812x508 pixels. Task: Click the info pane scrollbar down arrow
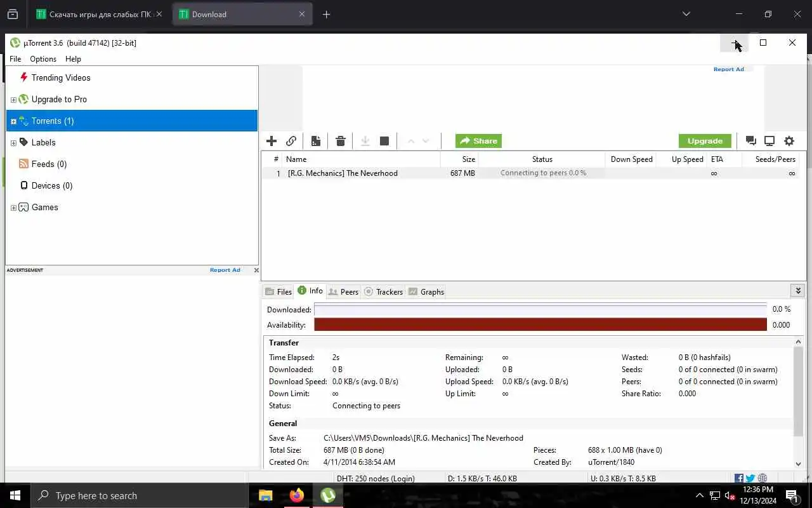coord(799,464)
